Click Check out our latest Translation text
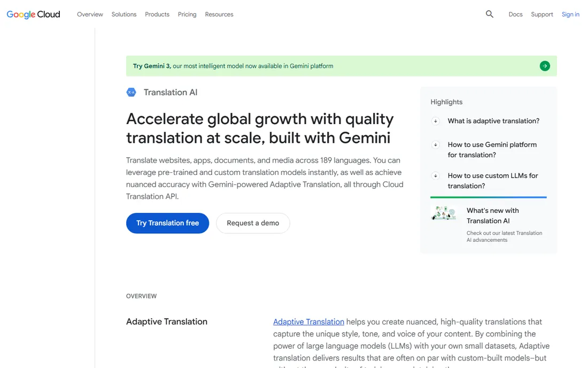The image size is (588, 368). [505, 236]
